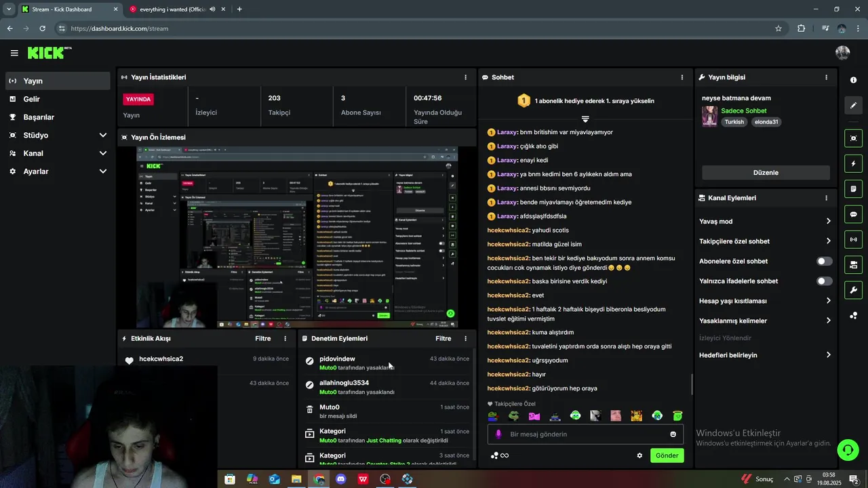
Task: Open Yavaş mod options
Action: [765, 221]
